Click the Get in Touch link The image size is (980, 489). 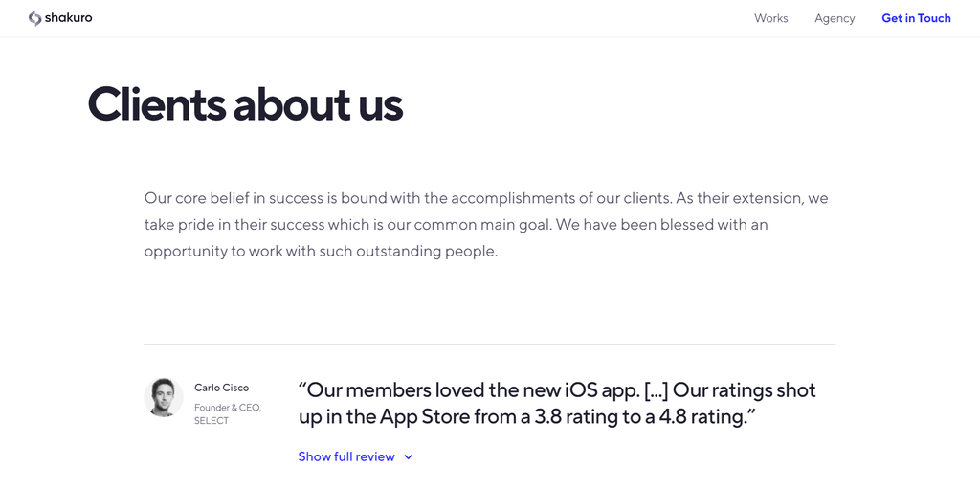click(x=916, y=18)
